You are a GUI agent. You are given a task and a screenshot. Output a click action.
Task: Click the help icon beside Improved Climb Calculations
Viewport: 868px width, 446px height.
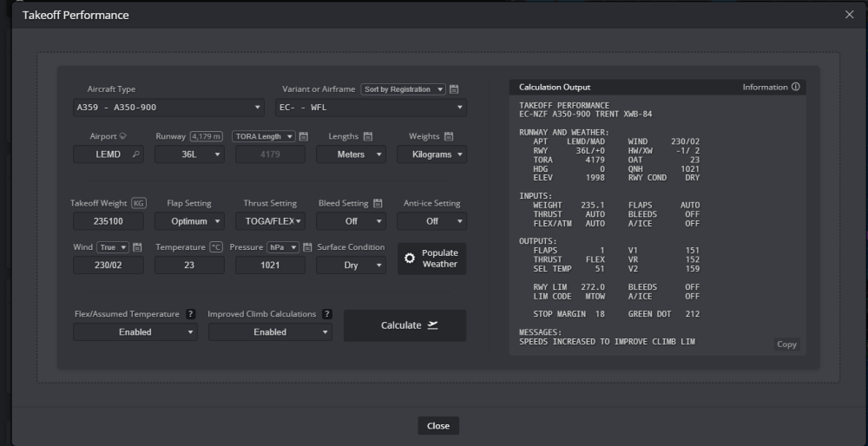pos(327,314)
